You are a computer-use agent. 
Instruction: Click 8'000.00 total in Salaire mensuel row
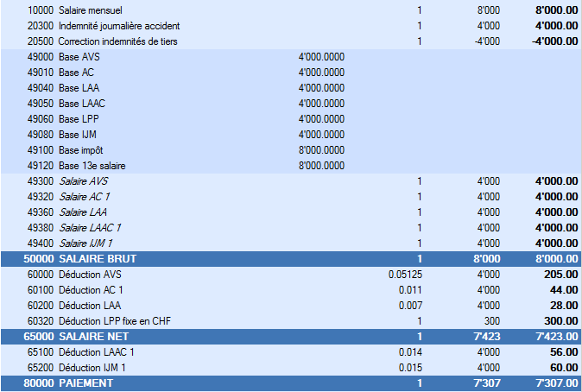click(557, 10)
